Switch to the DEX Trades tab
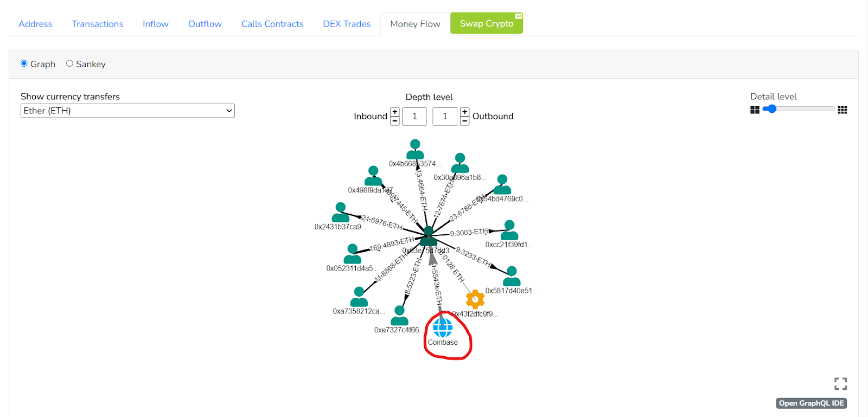The width and height of the screenshot is (868, 417). (347, 24)
